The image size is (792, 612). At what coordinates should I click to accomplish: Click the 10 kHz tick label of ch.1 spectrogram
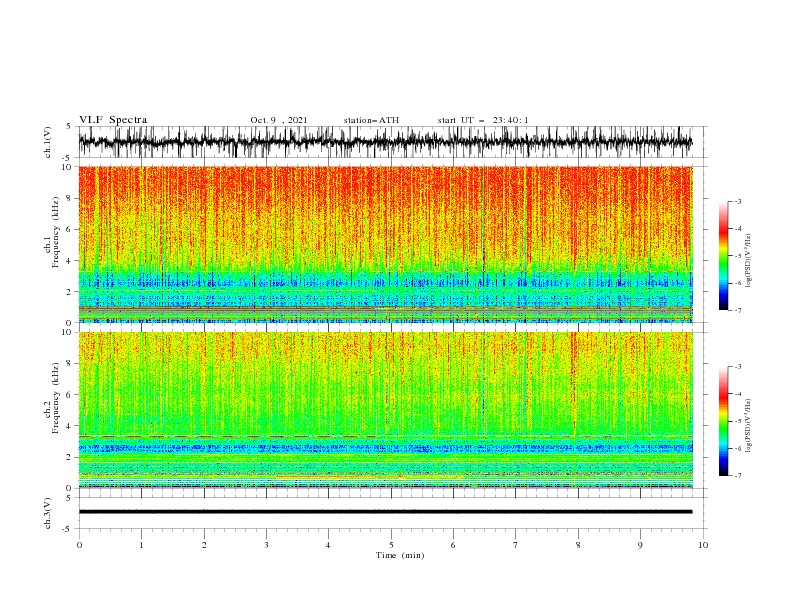(66, 167)
